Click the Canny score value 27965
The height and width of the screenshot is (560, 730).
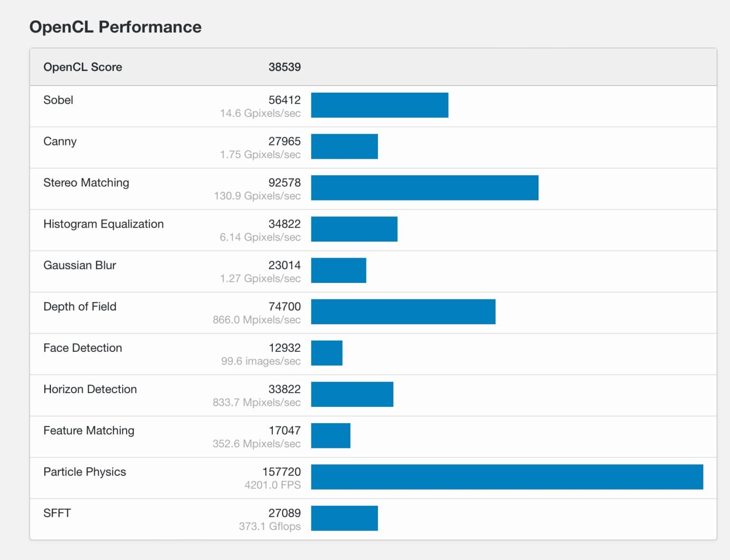point(284,141)
